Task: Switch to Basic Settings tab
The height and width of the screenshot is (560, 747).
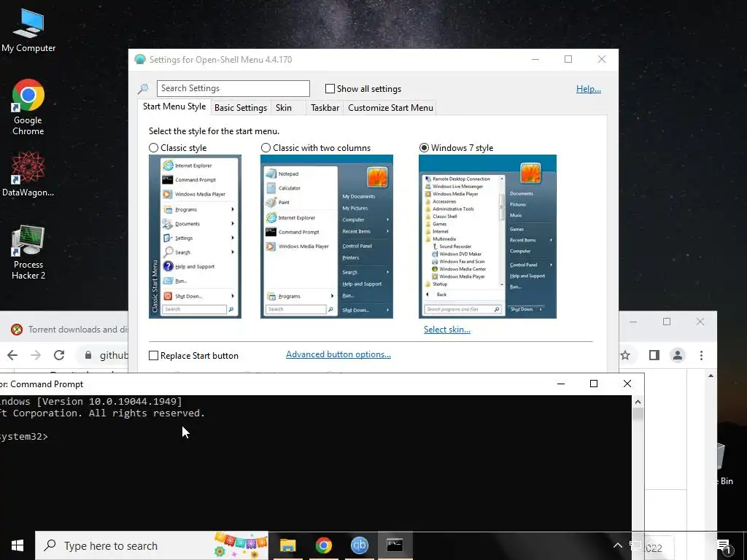Action: tap(241, 108)
